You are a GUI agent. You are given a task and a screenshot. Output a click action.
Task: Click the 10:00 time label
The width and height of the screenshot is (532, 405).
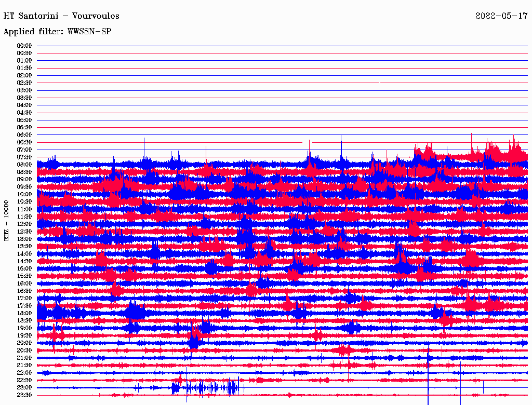pyautogui.click(x=24, y=194)
